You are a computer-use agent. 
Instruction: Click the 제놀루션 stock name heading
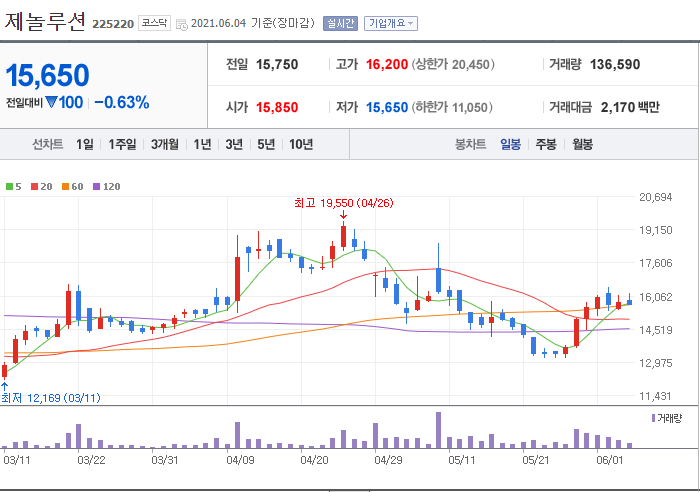pyautogui.click(x=45, y=21)
